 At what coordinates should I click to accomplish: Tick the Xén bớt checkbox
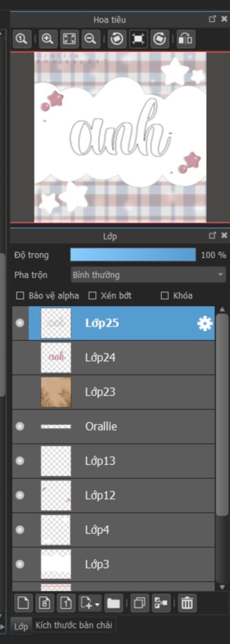[x=92, y=296]
